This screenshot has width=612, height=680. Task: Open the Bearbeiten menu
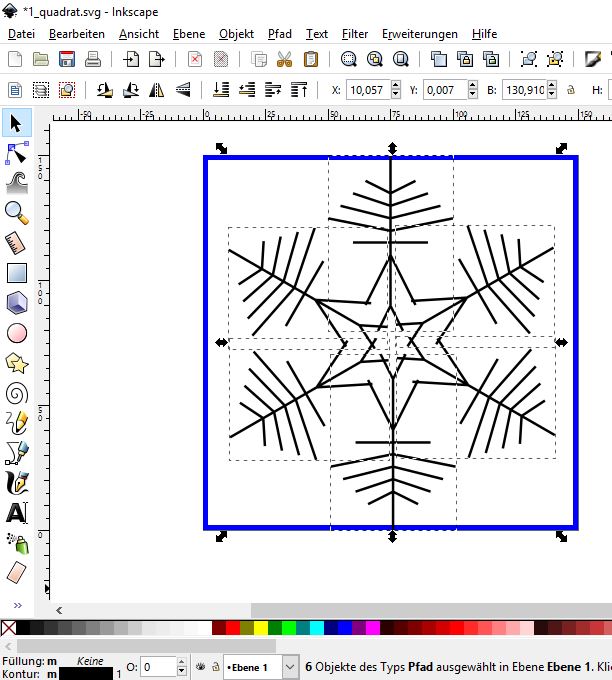point(77,34)
